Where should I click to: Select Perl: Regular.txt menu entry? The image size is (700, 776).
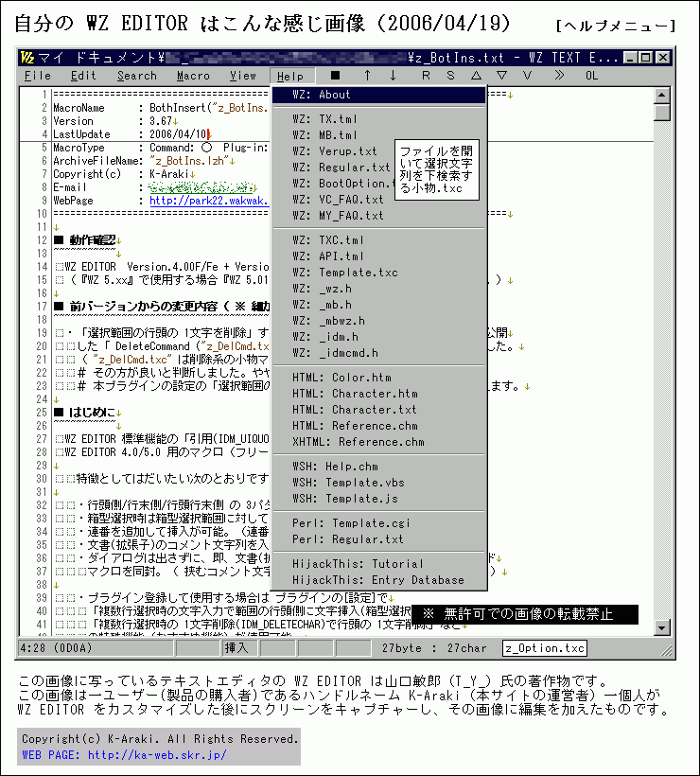point(379,539)
